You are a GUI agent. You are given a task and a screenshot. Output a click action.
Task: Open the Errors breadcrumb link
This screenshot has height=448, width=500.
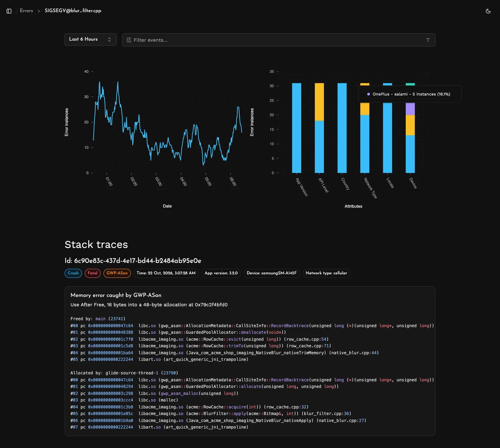pyautogui.click(x=26, y=11)
